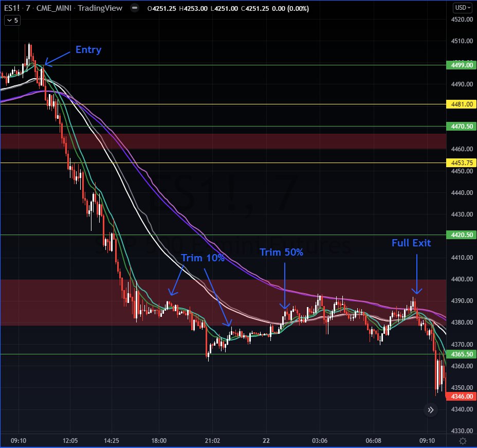The height and width of the screenshot is (448, 477).
Task: Expand the collapsed indicators legend showing 5
Action: tap(12, 21)
